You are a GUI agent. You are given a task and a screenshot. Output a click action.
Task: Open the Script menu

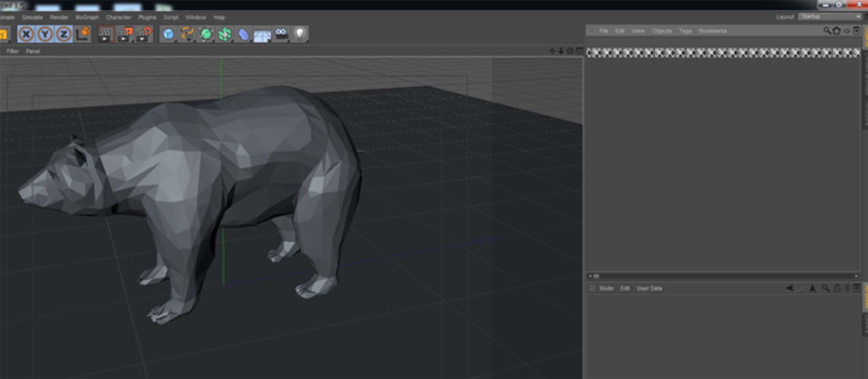(x=171, y=17)
